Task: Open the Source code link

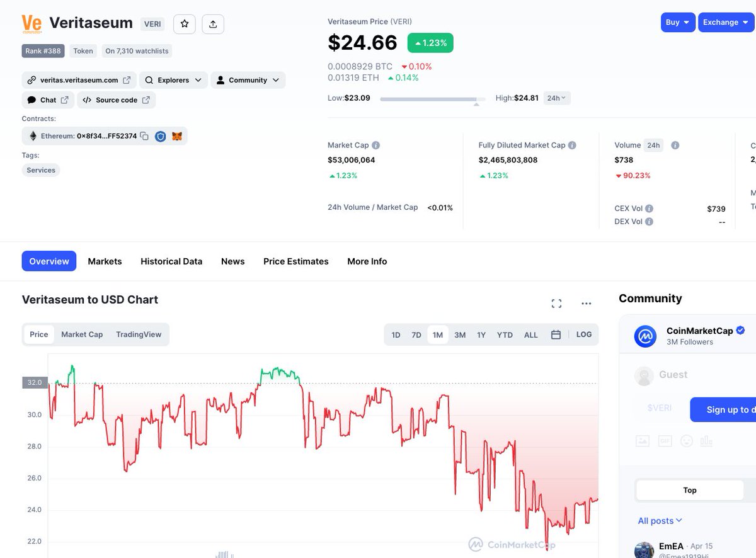Action: [116, 100]
